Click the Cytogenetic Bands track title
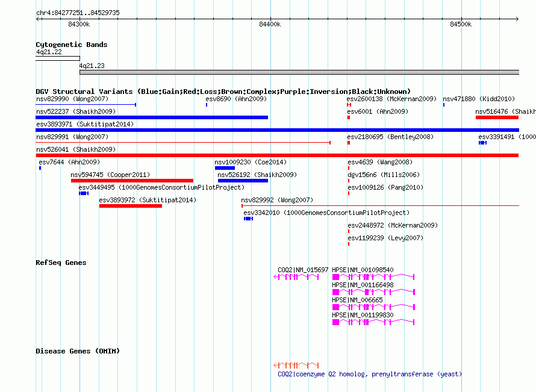 (x=72, y=45)
